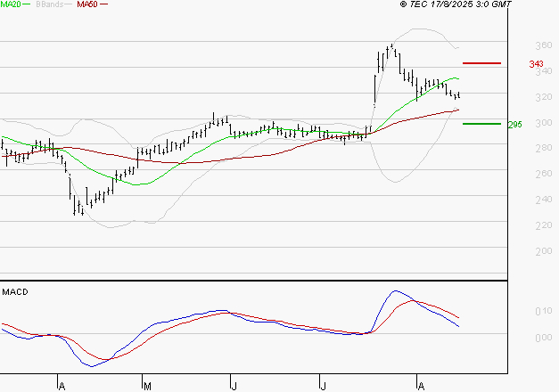
Task: Click the 320 price axis label
Action: [544, 97]
